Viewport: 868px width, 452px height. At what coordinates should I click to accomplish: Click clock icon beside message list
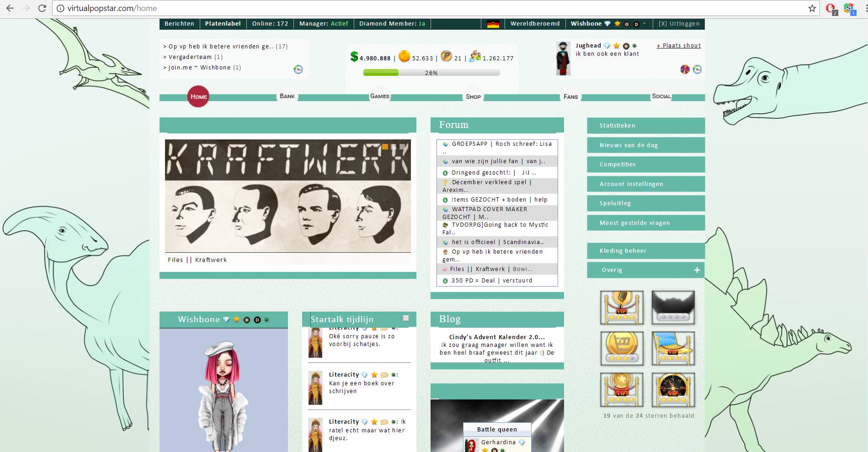point(298,69)
